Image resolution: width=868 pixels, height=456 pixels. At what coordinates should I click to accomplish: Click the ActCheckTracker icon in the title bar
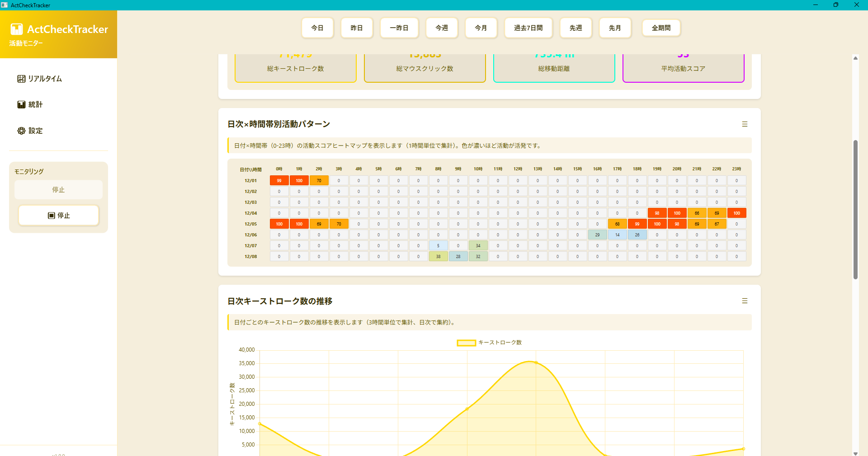pyautogui.click(x=5, y=5)
